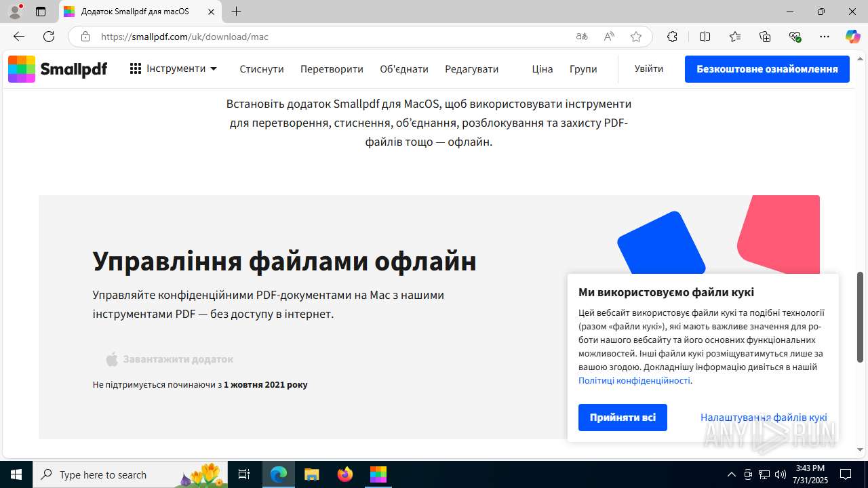Open the network status icon
The height and width of the screenshot is (488, 868).
764,474
